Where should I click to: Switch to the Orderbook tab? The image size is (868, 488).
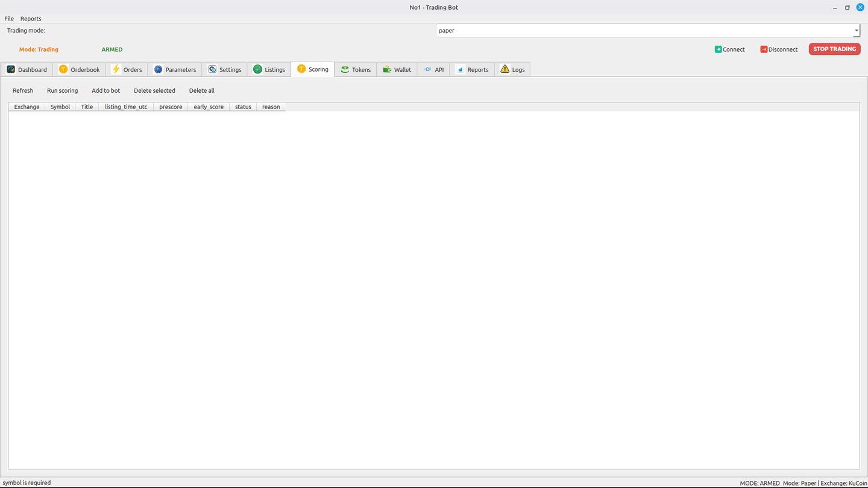pos(80,69)
